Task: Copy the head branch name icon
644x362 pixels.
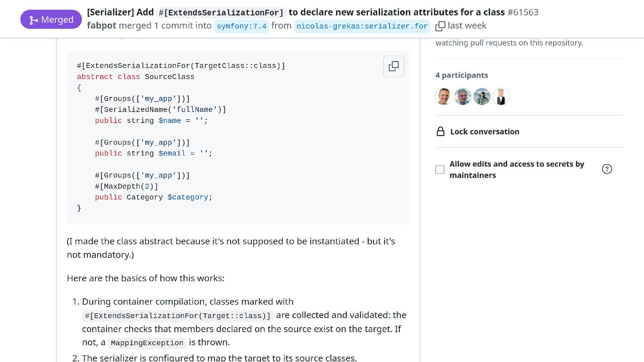Action: click(440, 26)
